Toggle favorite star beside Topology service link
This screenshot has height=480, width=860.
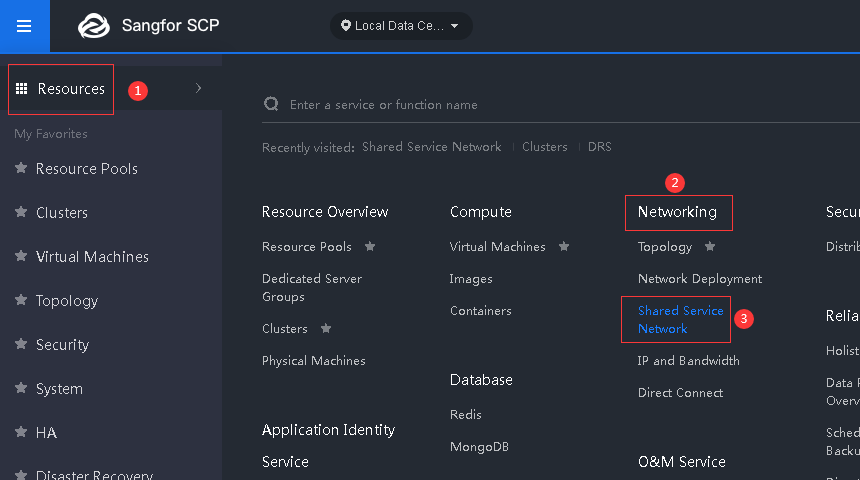click(x=710, y=246)
